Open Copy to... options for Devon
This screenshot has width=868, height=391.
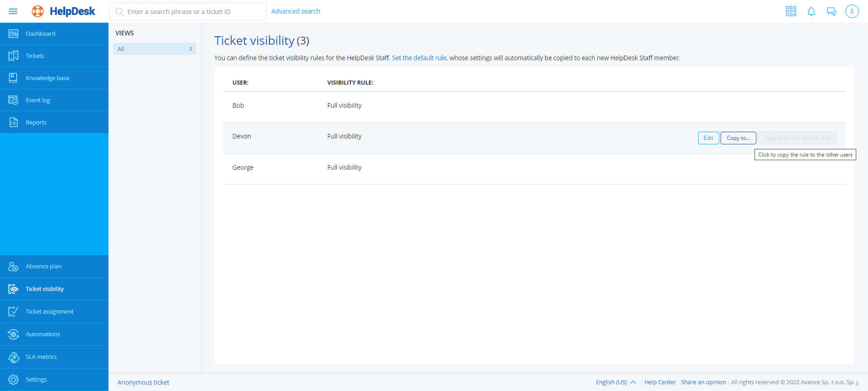pyautogui.click(x=738, y=138)
